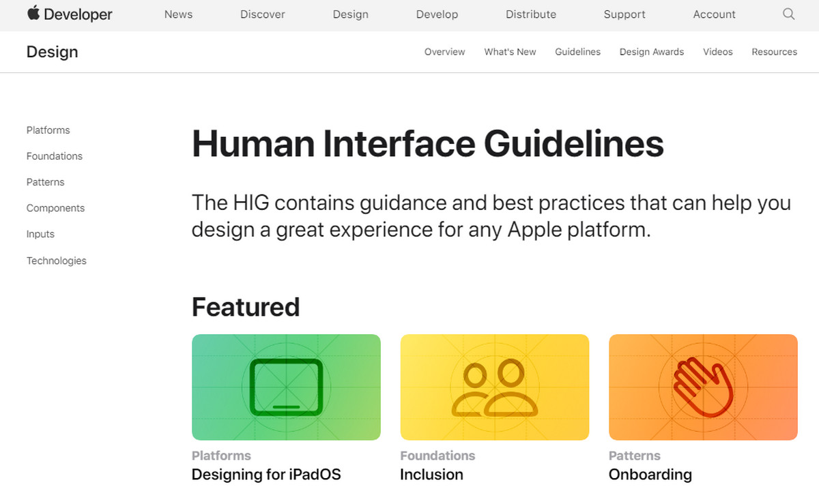Click the Designing for iPadOS title
Screen dimensions: 819x504
[266, 475]
